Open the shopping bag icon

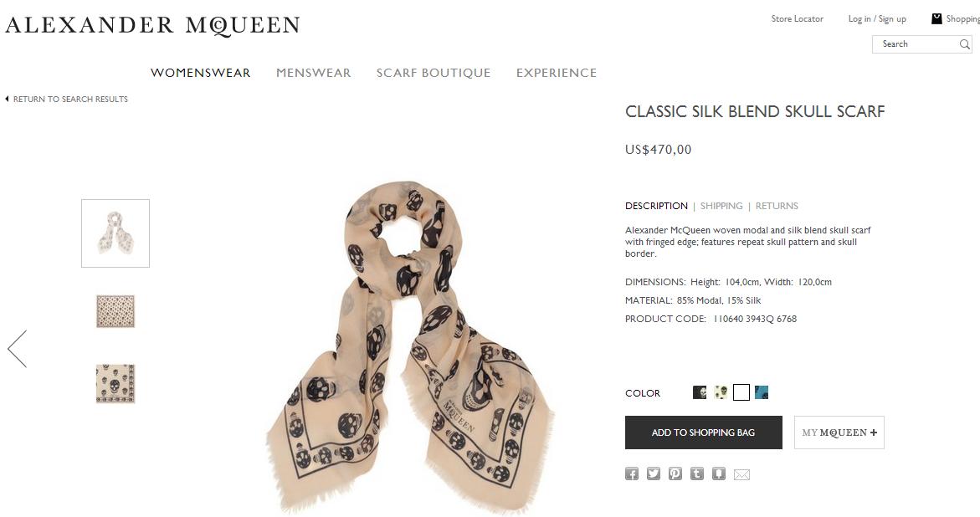pos(936,18)
